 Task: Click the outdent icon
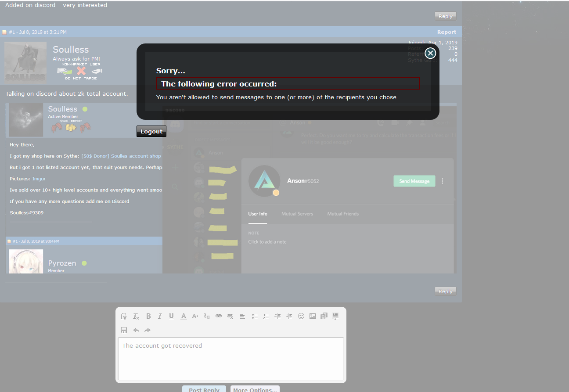(277, 316)
